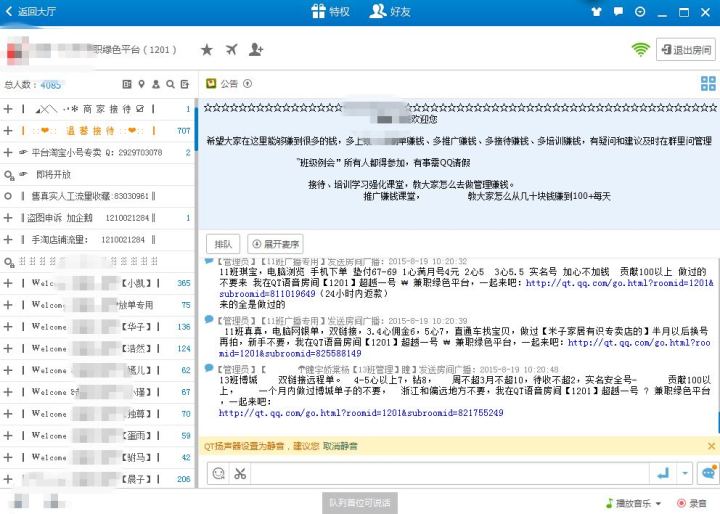Open the 播放音乐 dropdown

[634, 503]
